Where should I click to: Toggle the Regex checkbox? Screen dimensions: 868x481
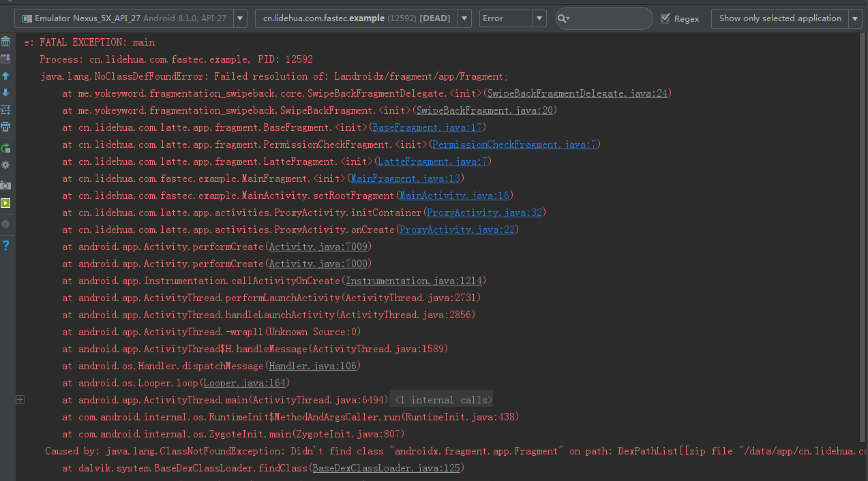pyautogui.click(x=665, y=18)
